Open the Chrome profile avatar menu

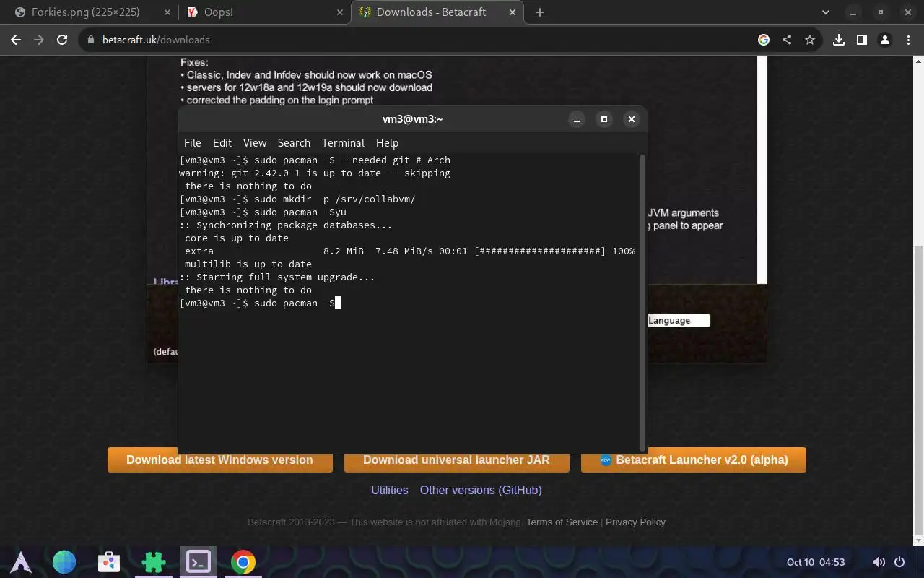[885, 40]
